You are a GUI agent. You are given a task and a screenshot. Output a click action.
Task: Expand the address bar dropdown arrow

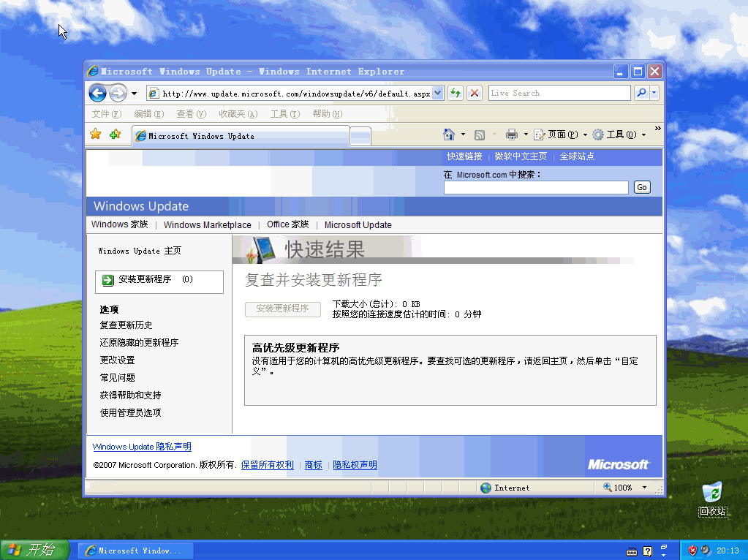438,93
